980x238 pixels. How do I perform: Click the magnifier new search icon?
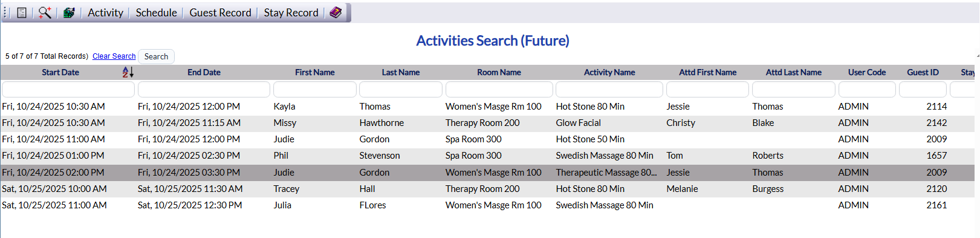click(45, 13)
